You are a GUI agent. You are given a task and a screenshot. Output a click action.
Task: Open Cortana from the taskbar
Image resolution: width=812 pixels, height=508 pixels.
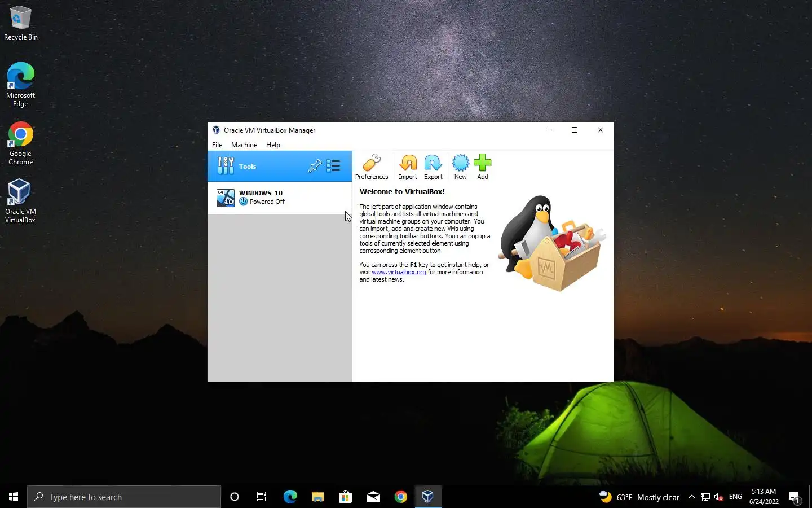(x=235, y=497)
